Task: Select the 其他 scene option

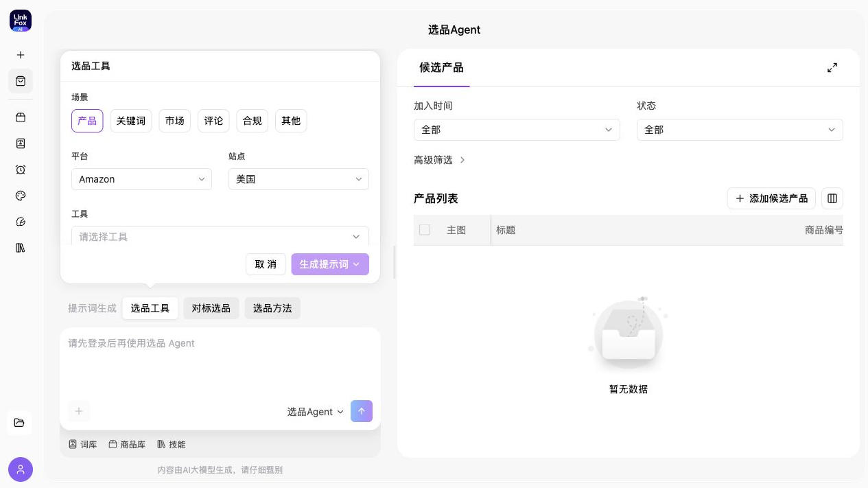Action: point(291,121)
